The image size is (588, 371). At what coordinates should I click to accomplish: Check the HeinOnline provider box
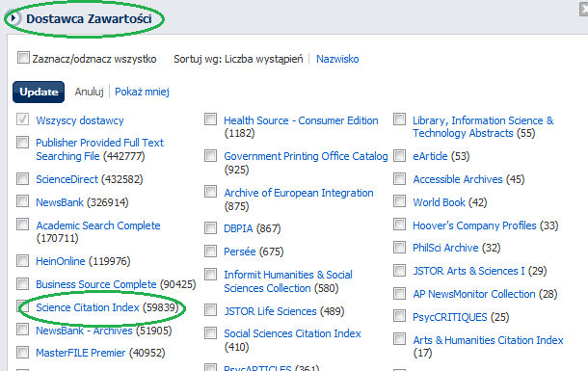(22, 260)
